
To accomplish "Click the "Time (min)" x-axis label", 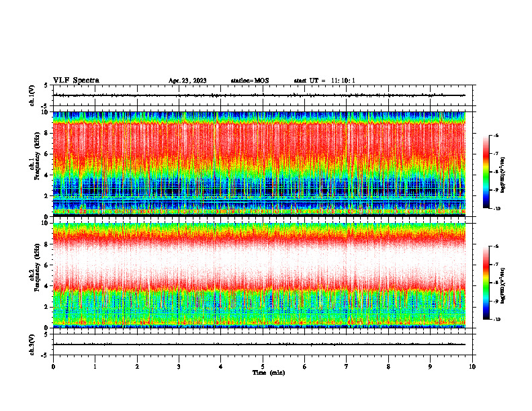I will [x=269, y=373].
